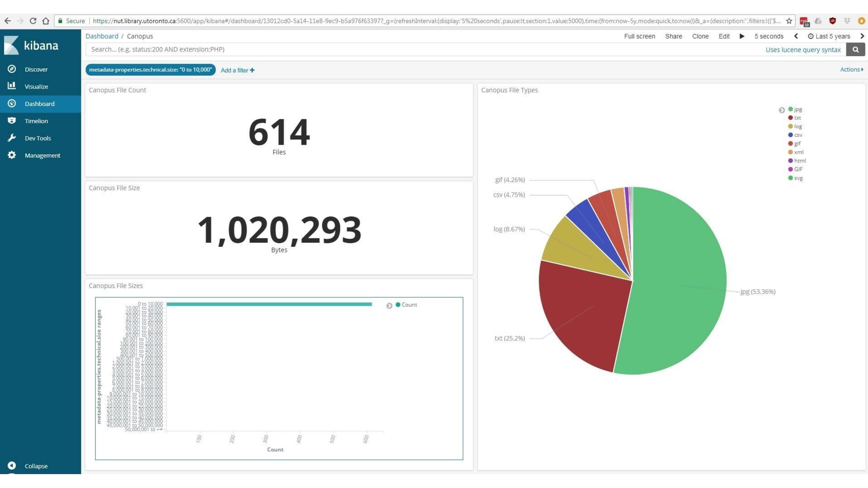
Task: Click Share in the top bar
Action: click(x=673, y=36)
